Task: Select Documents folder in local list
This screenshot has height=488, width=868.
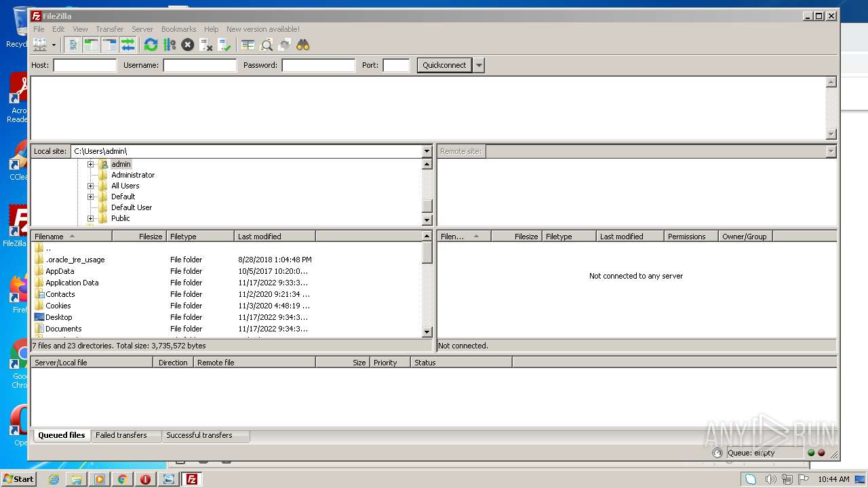Action: click(x=63, y=329)
